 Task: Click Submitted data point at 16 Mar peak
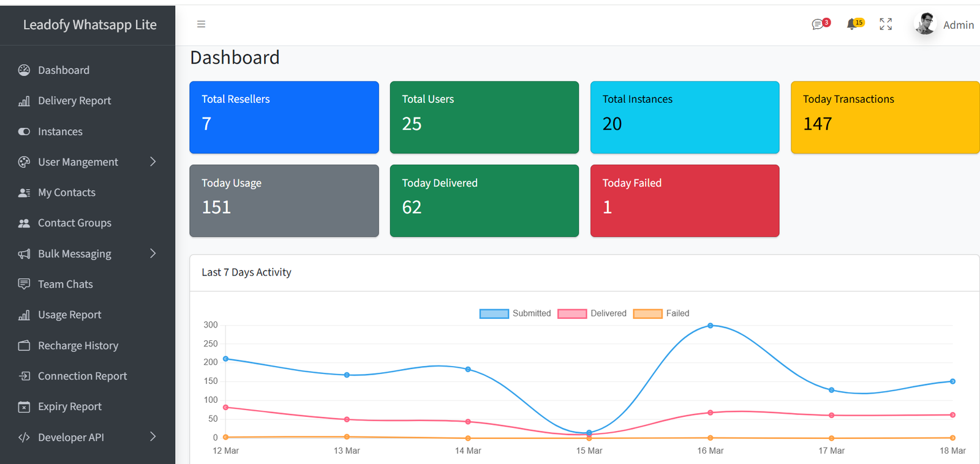point(710,326)
